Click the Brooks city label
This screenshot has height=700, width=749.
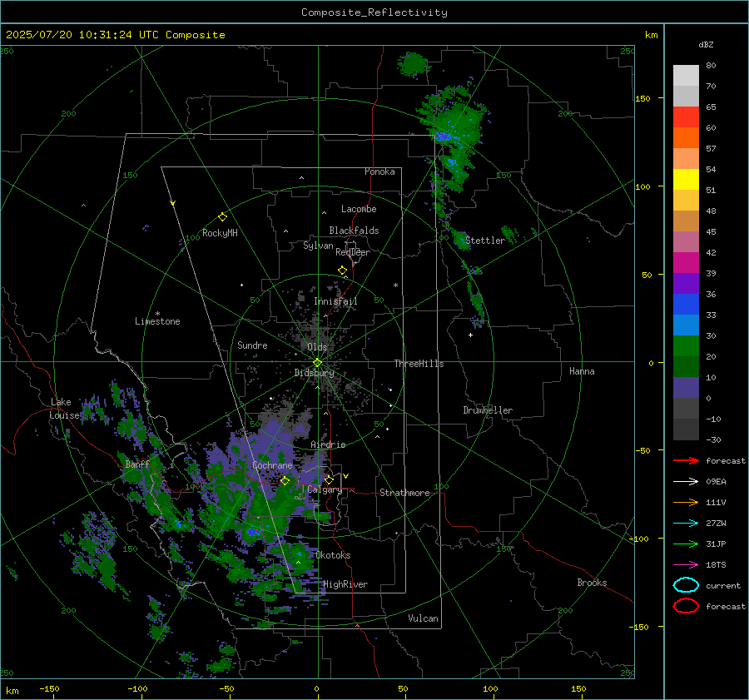coord(592,583)
